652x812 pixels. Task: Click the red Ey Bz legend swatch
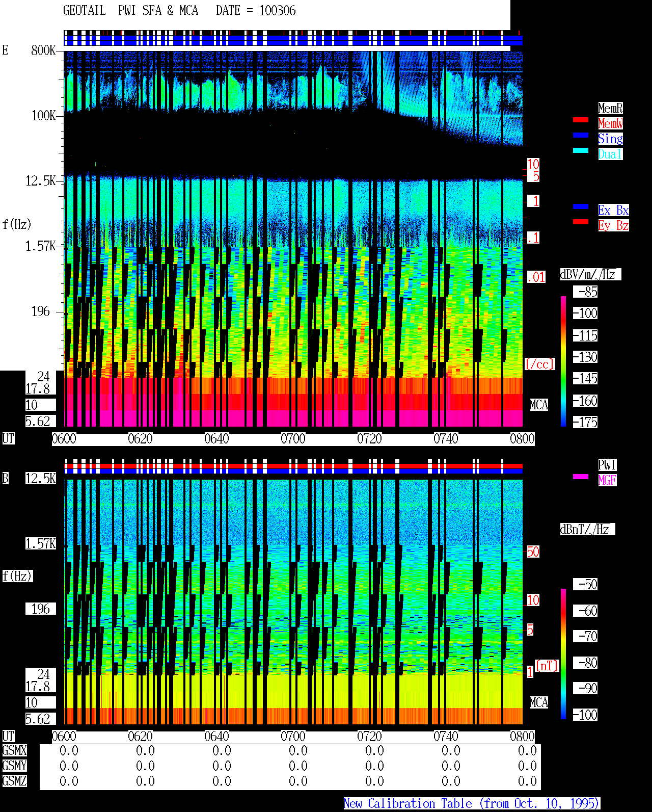pos(581,222)
